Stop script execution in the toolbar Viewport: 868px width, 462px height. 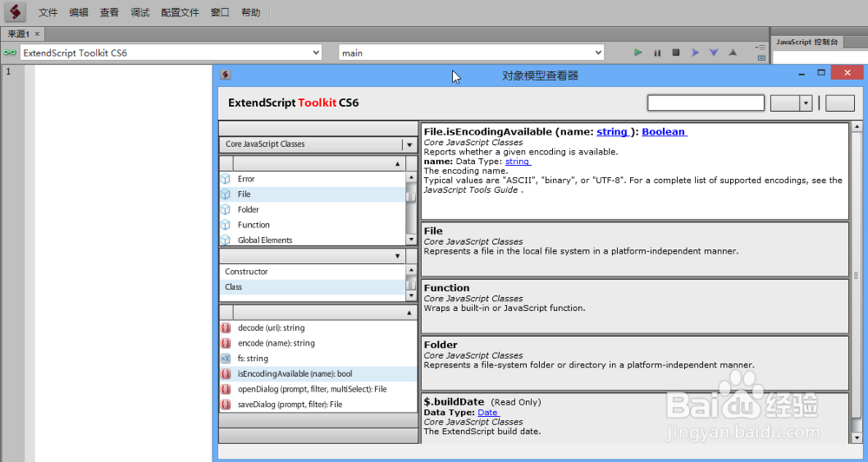click(x=676, y=53)
